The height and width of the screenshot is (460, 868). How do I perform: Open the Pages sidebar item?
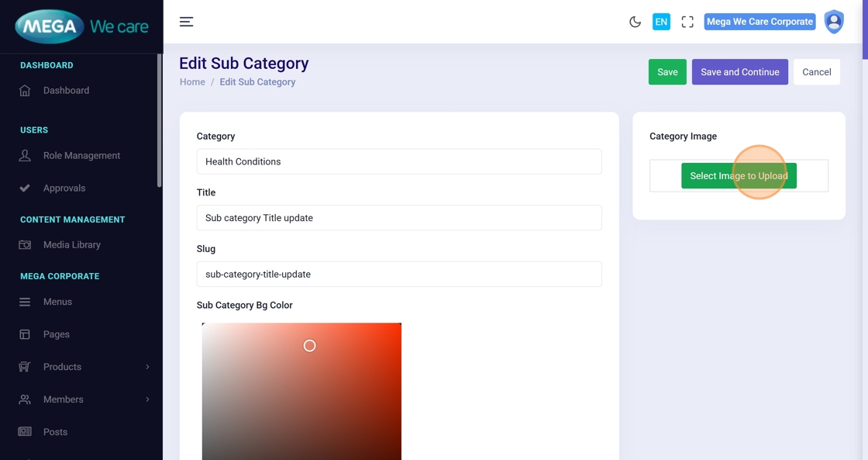(x=57, y=334)
